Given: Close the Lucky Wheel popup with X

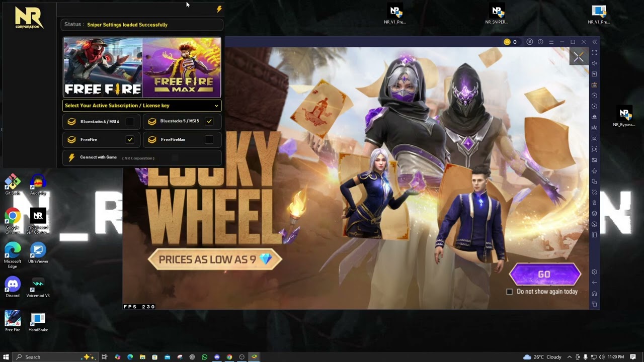Looking at the screenshot, I should 579,57.
